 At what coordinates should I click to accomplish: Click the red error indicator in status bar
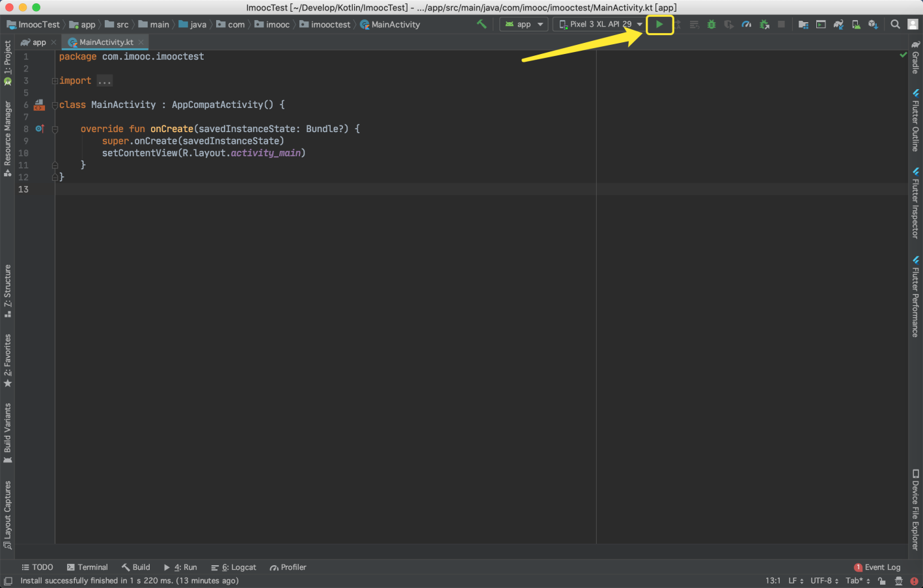point(915,581)
